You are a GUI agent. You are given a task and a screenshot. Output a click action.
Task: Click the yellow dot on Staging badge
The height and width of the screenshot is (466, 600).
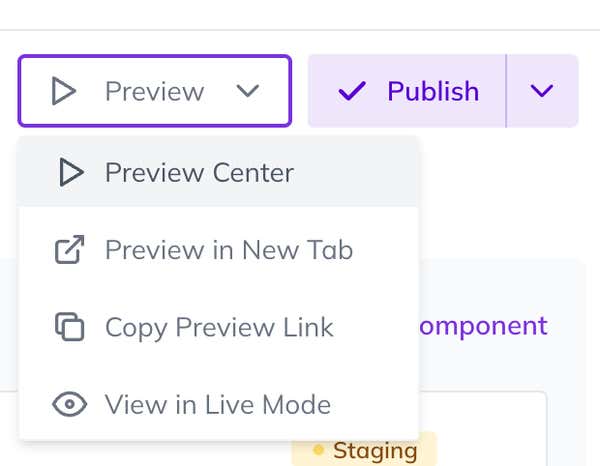coord(319,450)
